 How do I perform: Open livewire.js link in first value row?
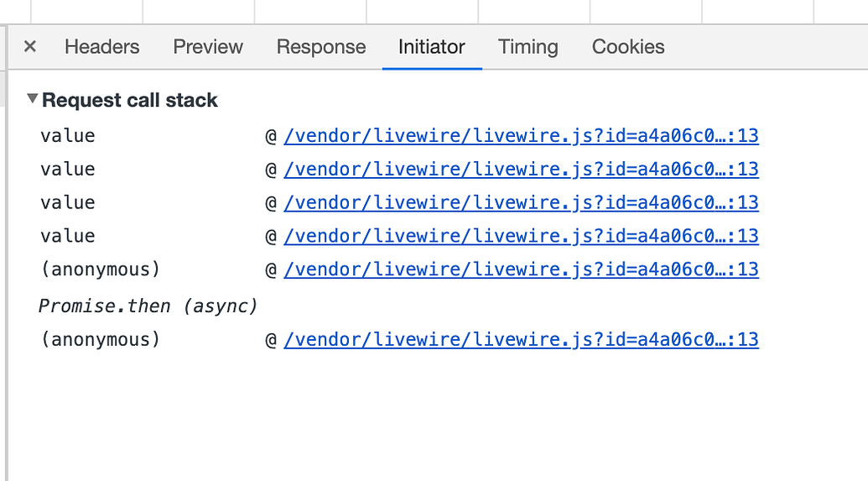pos(521,136)
